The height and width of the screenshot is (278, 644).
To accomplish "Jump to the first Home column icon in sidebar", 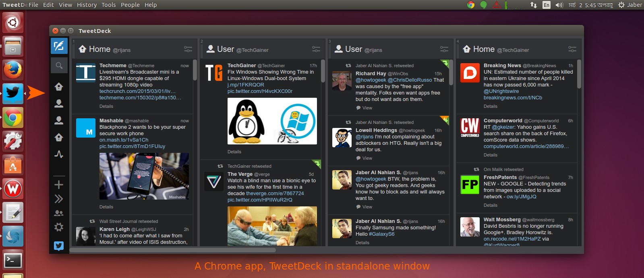I will [59, 86].
